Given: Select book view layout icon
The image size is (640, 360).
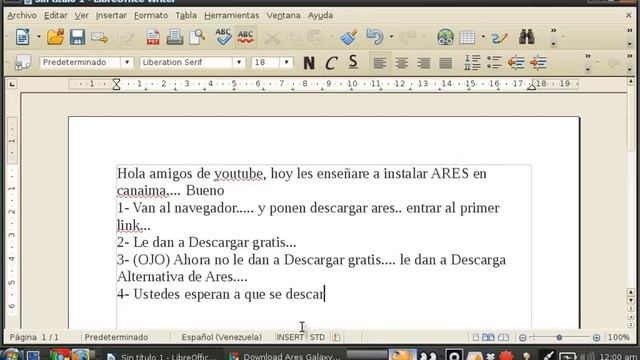Looking at the screenshot, I should click(x=503, y=338).
